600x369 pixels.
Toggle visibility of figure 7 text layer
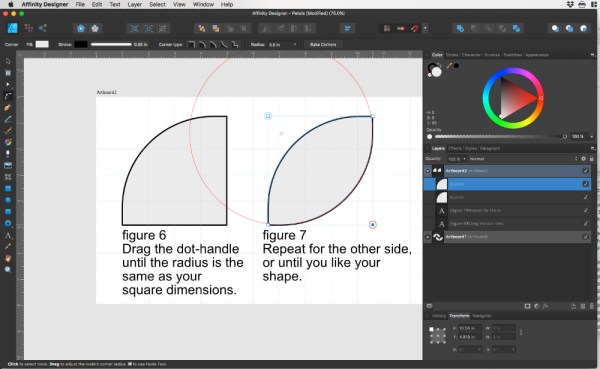point(585,211)
